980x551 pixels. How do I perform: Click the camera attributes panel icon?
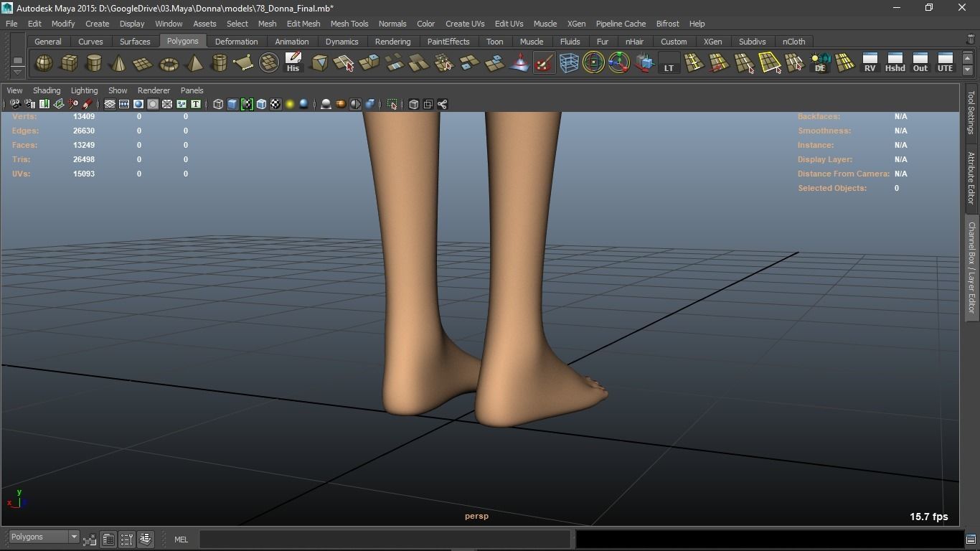29,104
